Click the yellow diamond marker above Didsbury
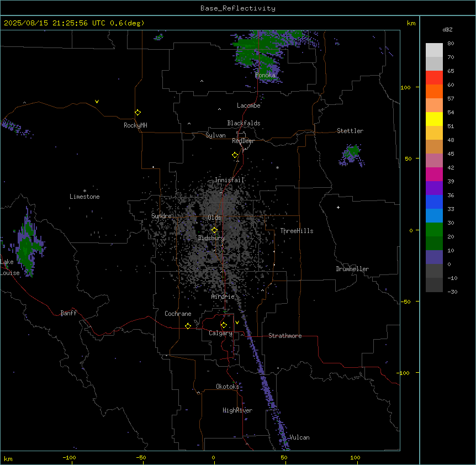Viewport: 476px width, 465px height. (x=214, y=230)
